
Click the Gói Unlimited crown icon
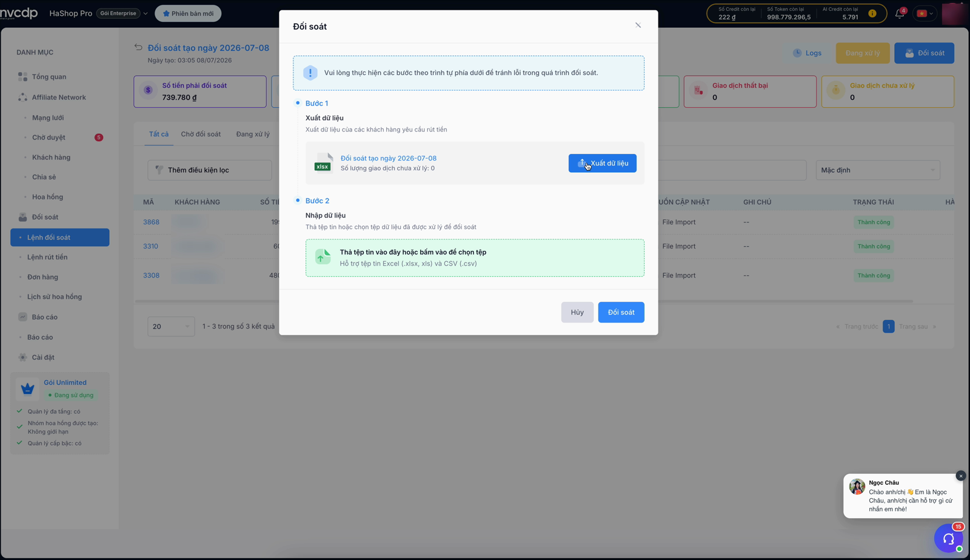[27, 388]
